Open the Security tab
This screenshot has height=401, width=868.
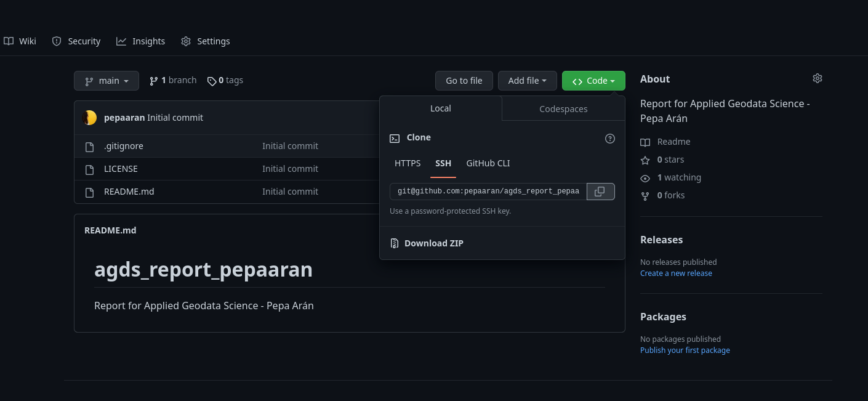pos(76,41)
